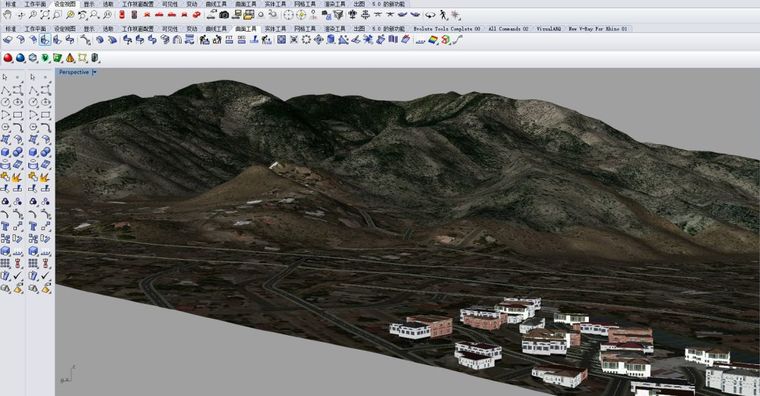This screenshot has width=760, height=396.
Task: Open 标准 tab in lower tab row
Action: tap(10, 29)
